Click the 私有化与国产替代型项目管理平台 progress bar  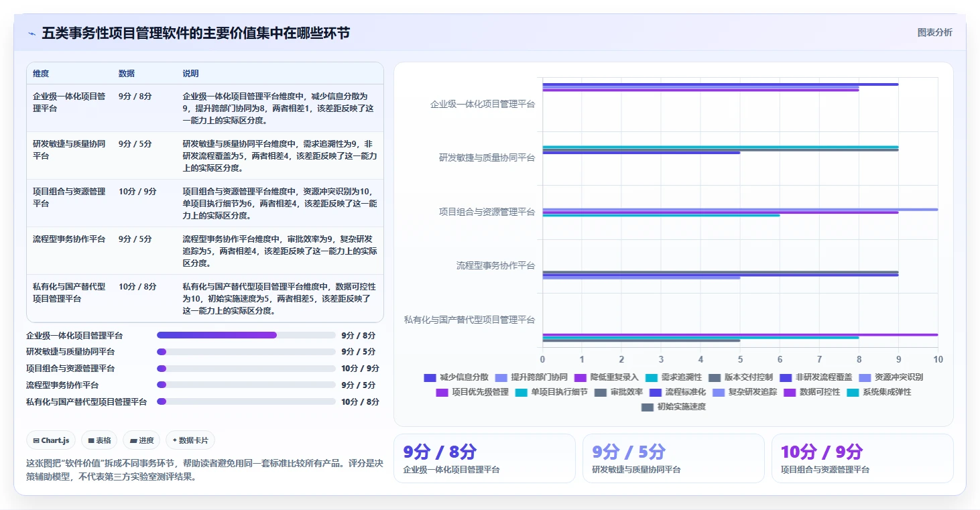(x=246, y=402)
